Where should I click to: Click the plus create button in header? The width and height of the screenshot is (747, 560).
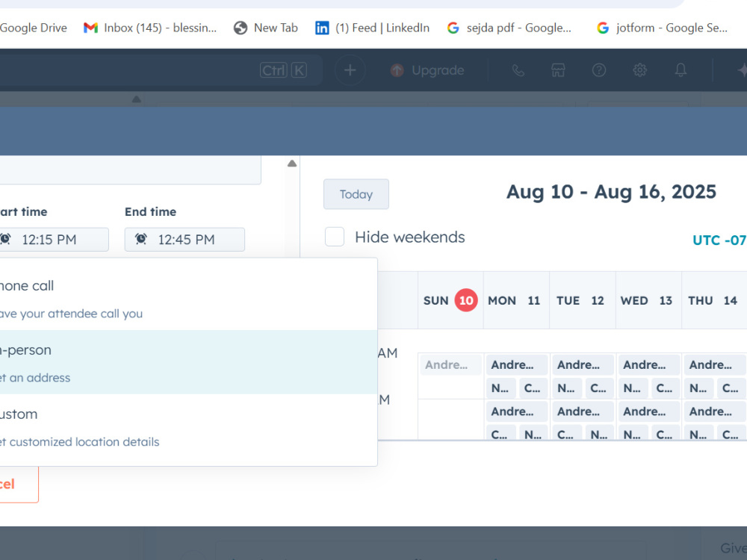350,70
